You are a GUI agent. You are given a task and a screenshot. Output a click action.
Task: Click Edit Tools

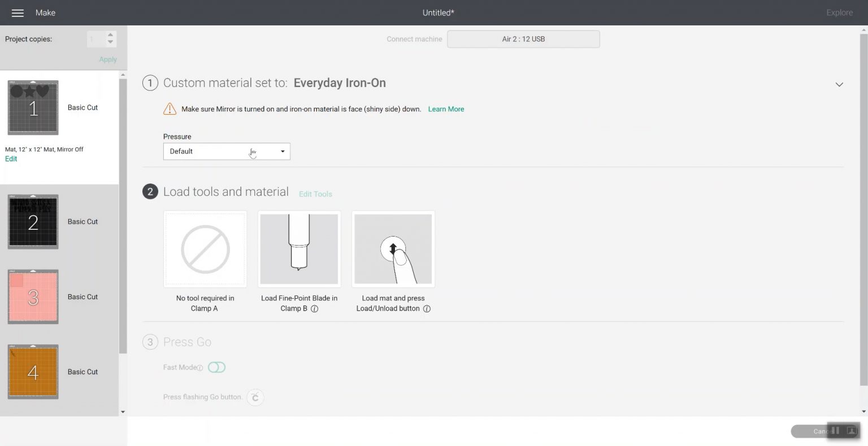[x=315, y=194]
